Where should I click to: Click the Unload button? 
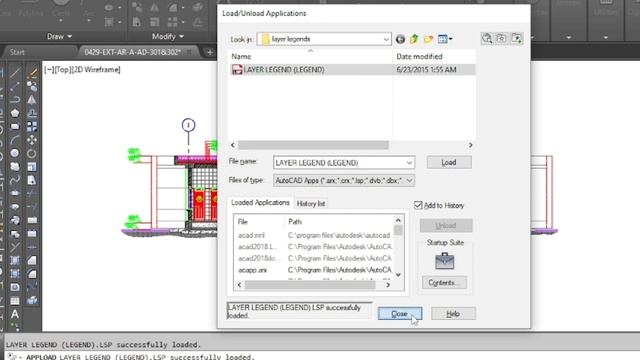pyautogui.click(x=446, y=225)
